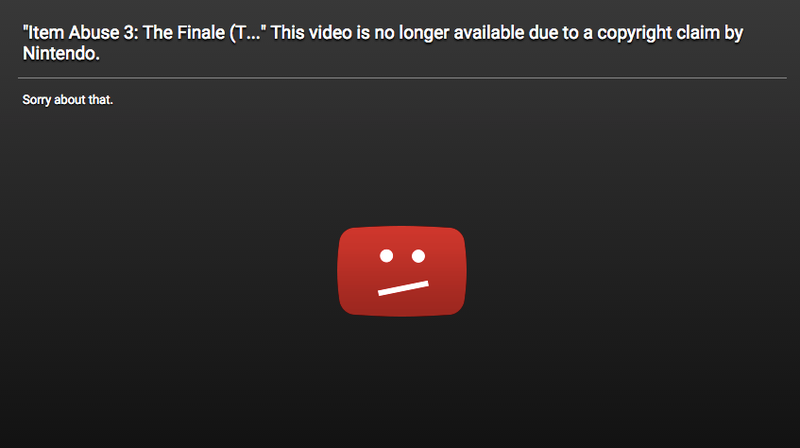Image resolution: width=800 pixels, height=448 pixels.
Task: Click the word "that." in the apology line
Action: (x=101, y=99)
